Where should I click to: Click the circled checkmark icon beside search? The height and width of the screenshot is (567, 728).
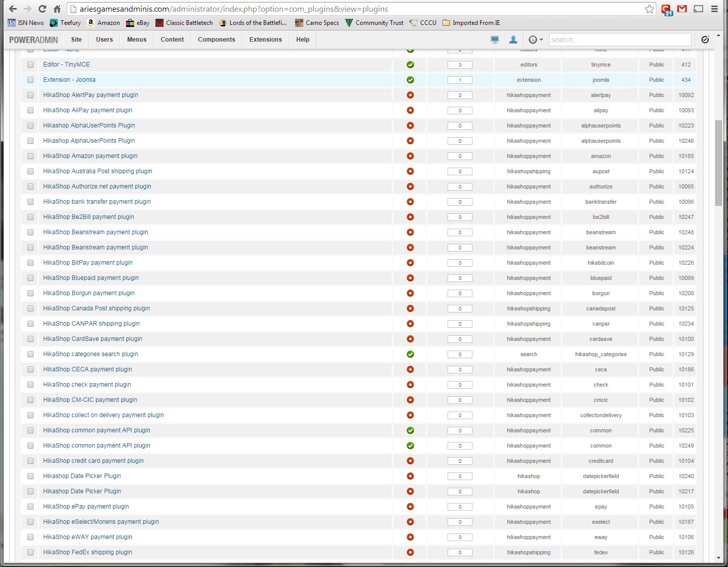pyautogui.click(x=705, y=40)
